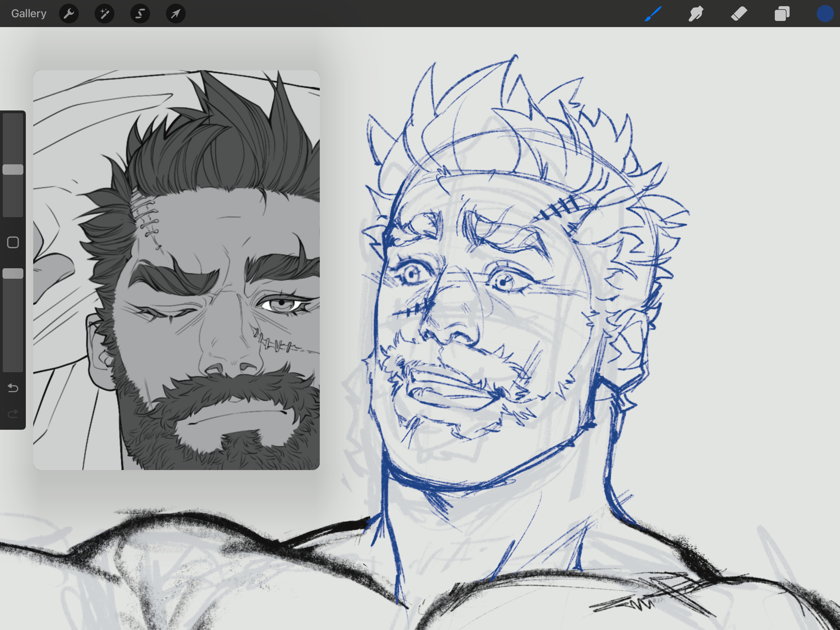The image size is (840, 630).
Task: Select the Eraser tool
Action: [739, 14]
